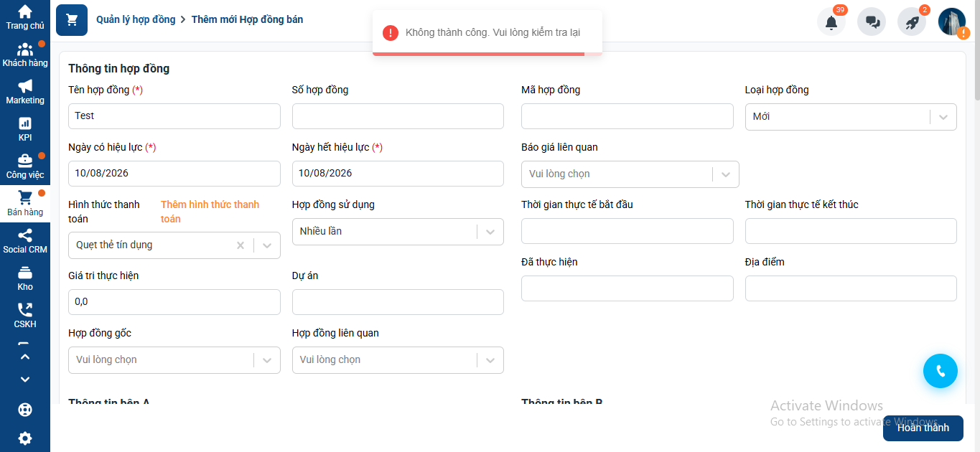Open the notifications bell icon
Viewport: 980px width, 452px height.
coord(831,22)
